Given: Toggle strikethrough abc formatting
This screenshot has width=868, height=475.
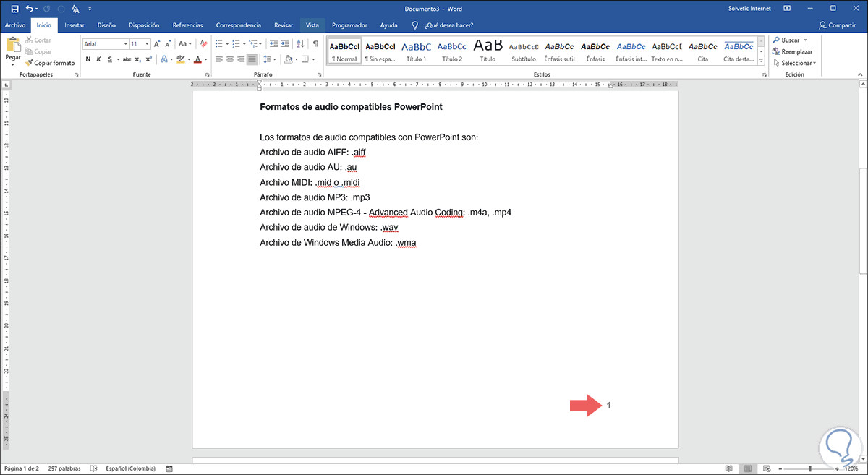Looking at the screenshot, I should point(127,59).
